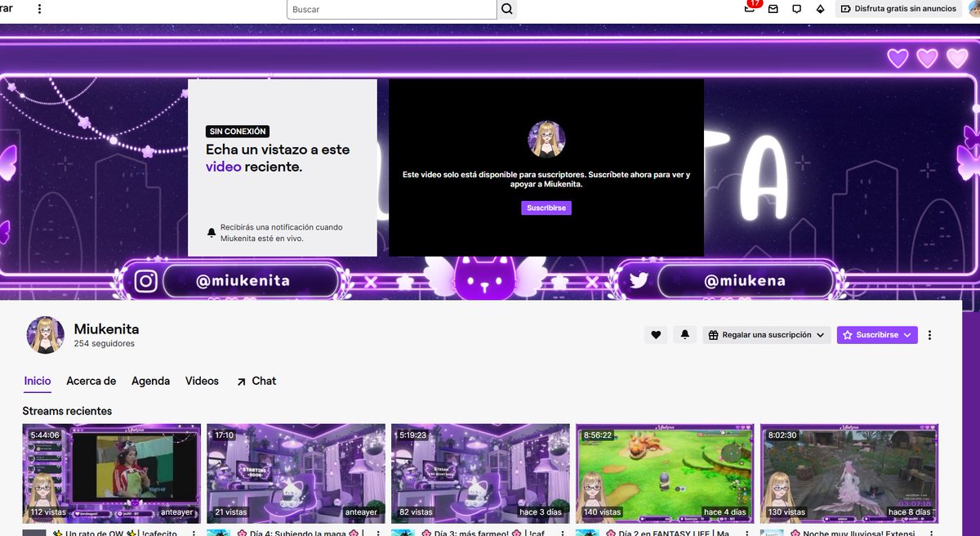Open the user avatar menu
The image size is (980, 536).
(973, 9)
